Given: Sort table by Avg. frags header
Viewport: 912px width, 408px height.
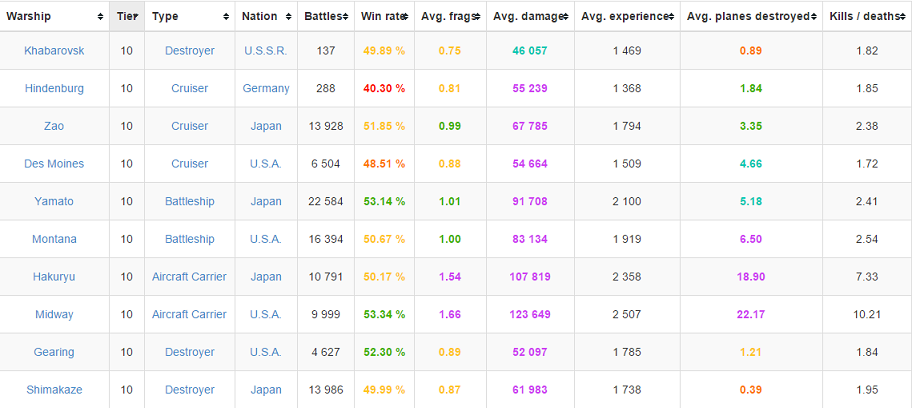Looking at the screenshot, I should tap(450, 16).
